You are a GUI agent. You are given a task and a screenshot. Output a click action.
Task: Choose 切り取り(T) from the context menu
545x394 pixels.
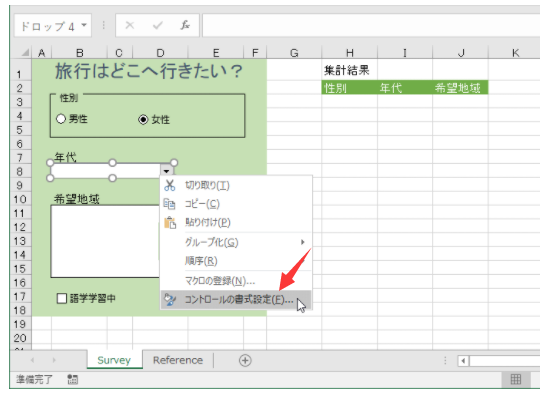coord(207,186)
